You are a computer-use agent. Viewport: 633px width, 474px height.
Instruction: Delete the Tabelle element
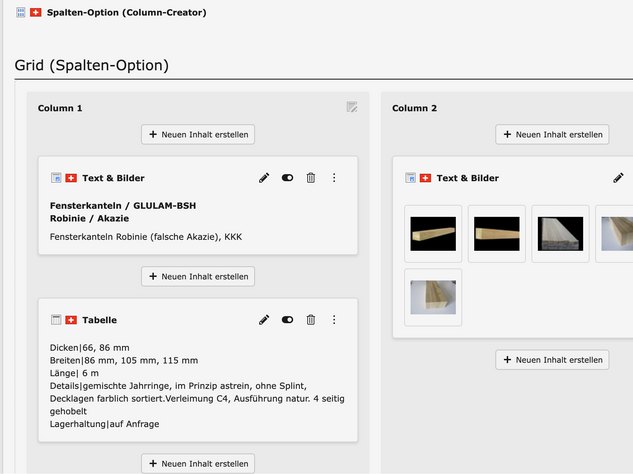click(310, 320)
